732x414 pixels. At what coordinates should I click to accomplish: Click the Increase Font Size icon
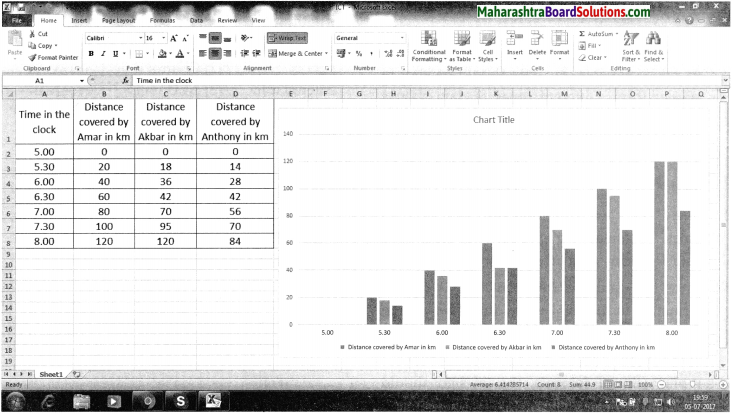[x=174, y=38]
